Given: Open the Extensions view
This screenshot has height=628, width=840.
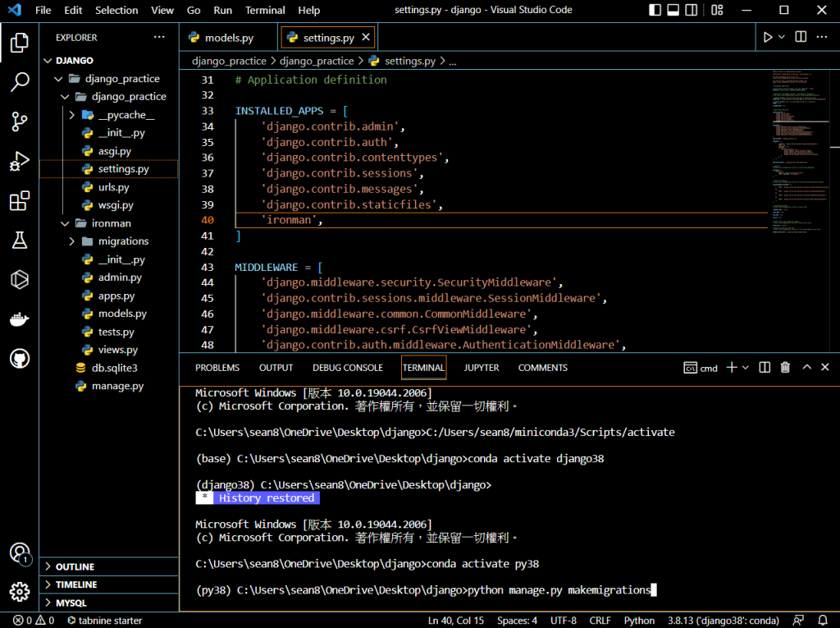Looking at the screenshot, I should pos(20,201).
